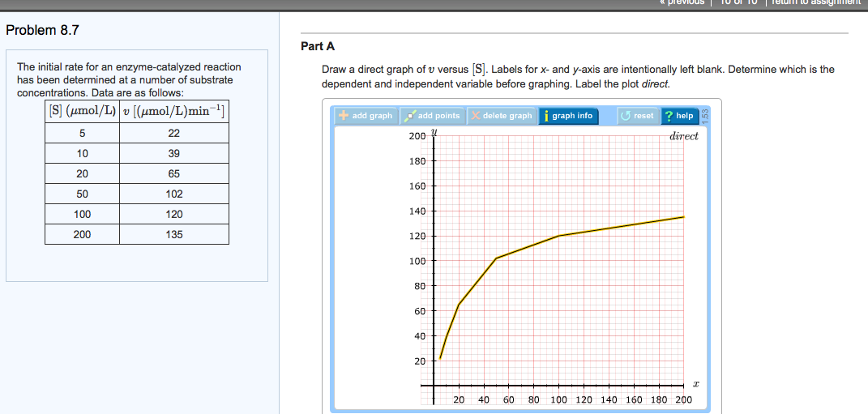Open the graph help
The image size is (868, 414).
coord(678,116)
